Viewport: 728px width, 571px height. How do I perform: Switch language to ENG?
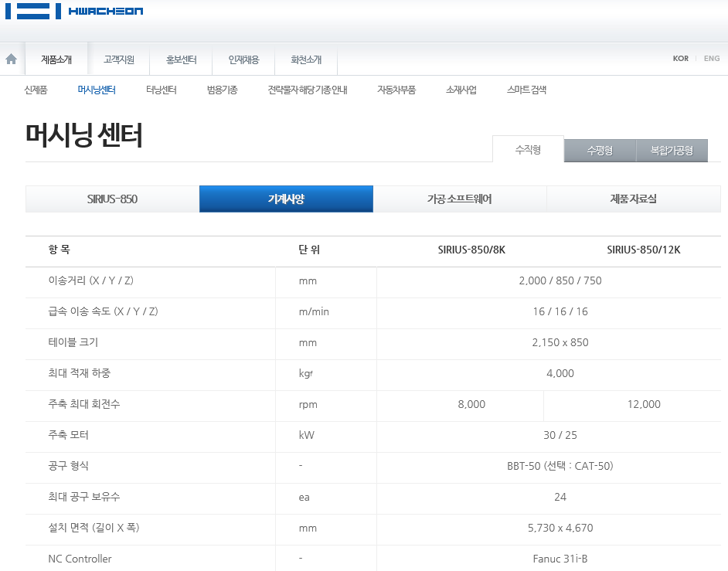(711, 59)
